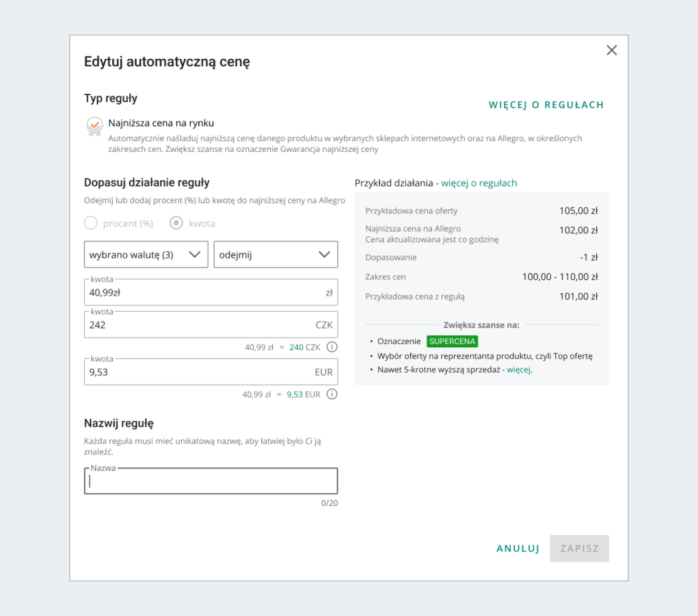Open the wybrano walutę (3) dropdown

click(146, 255)
